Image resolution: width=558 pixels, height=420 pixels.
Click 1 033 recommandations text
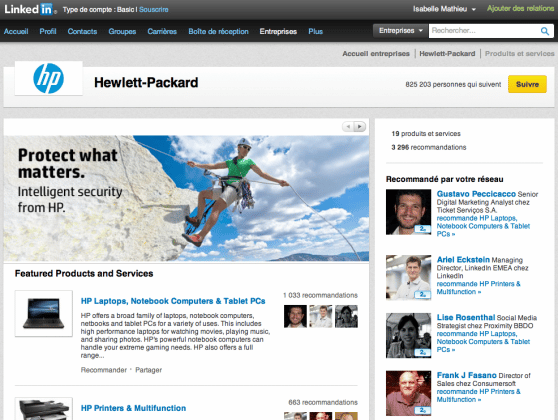click(320, 295)
